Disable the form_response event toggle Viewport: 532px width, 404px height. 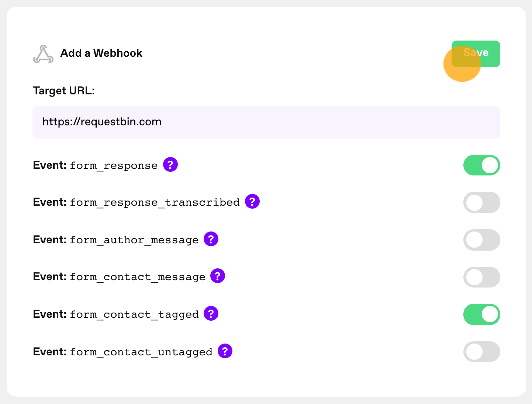[481, 165]
